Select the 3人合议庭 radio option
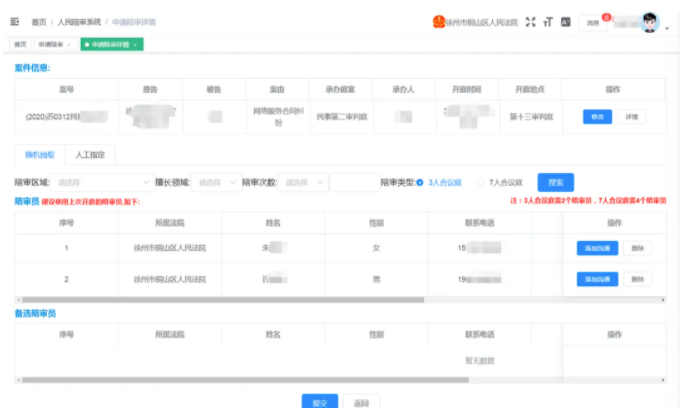689x412 pixels. (420, 182)
